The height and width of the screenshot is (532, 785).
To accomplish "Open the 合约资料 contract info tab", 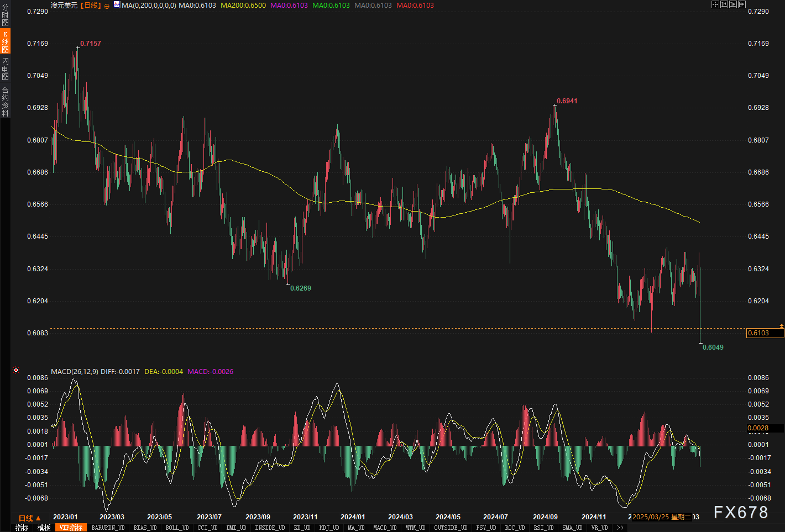I will point(5,102).
